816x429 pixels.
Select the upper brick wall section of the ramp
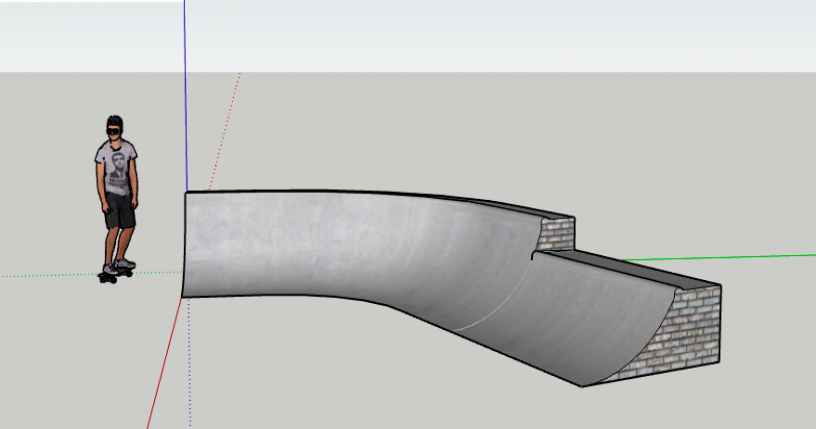coord(556,234)
